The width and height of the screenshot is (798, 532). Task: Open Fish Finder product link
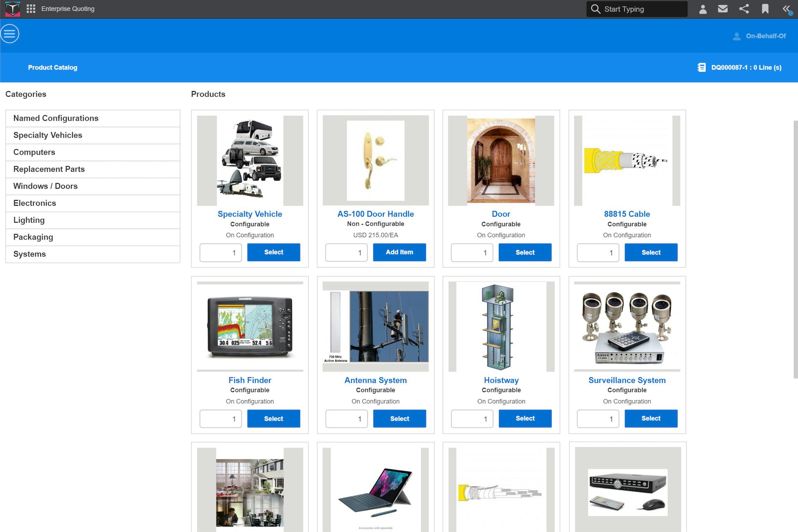(x=250, y=380)
